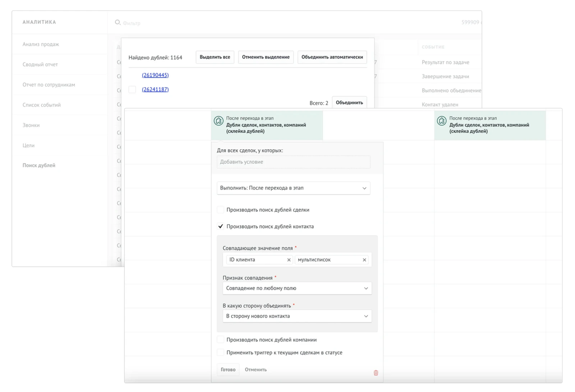Click the Выделить все button
575x392 pixels.
pyautogui.click(x=215, y=57)
